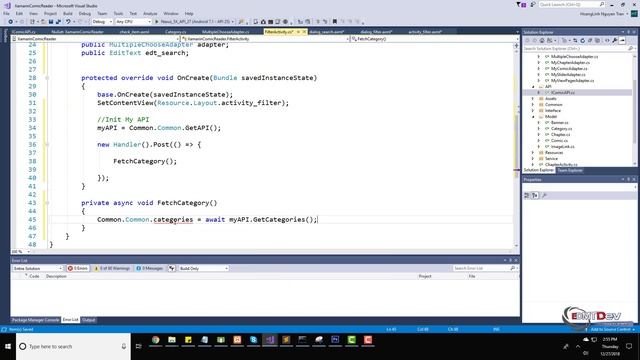Toggle the 0 Messages filter button
Screen dimensions: 640x360
coord(150,268)
